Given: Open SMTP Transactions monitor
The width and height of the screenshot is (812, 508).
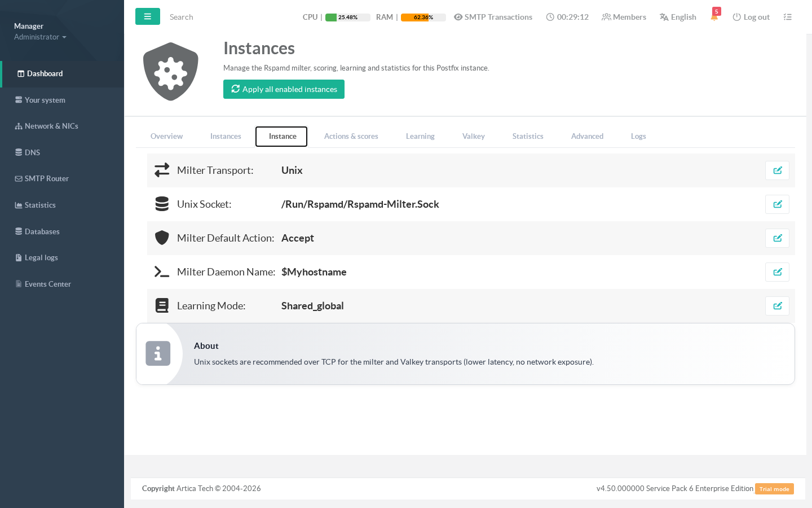Looking at the screenshot, I should 493,17.
